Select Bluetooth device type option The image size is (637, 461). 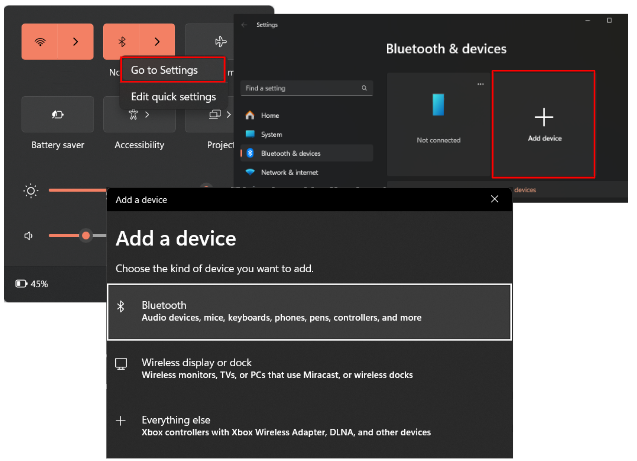[309, 312]
